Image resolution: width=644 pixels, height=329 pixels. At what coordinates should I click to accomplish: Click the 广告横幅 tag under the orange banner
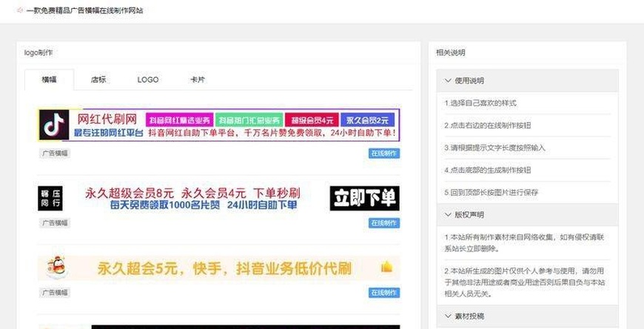pyautogui.click(x=55, y=293)
